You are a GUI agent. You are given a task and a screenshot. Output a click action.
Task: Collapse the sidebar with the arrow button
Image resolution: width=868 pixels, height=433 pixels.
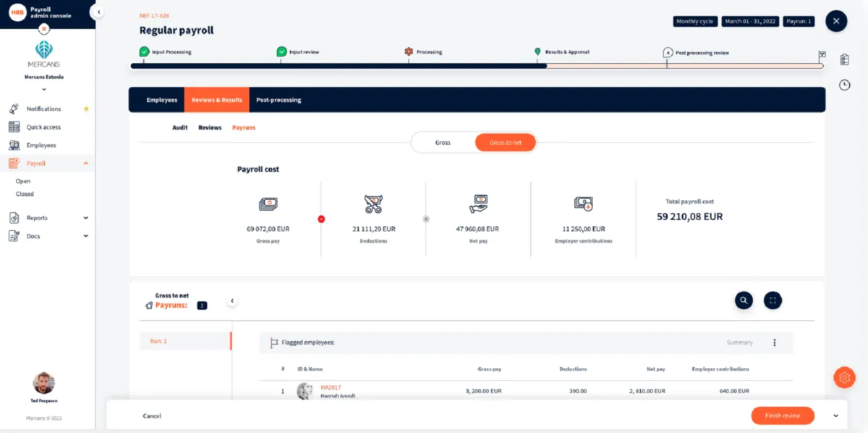point(98,12)
